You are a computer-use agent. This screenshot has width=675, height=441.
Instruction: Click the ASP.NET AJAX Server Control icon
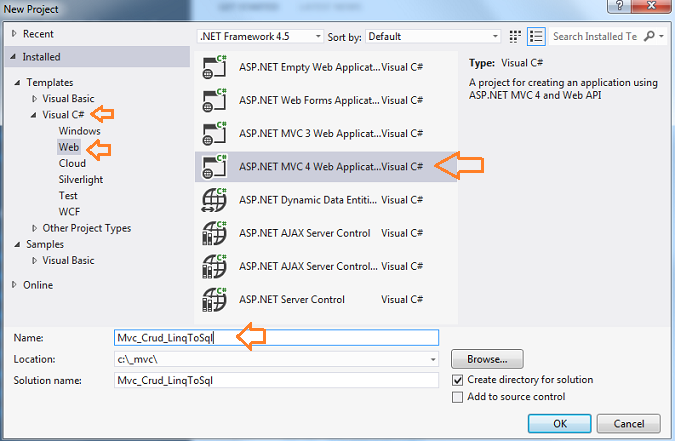(214, 233)
